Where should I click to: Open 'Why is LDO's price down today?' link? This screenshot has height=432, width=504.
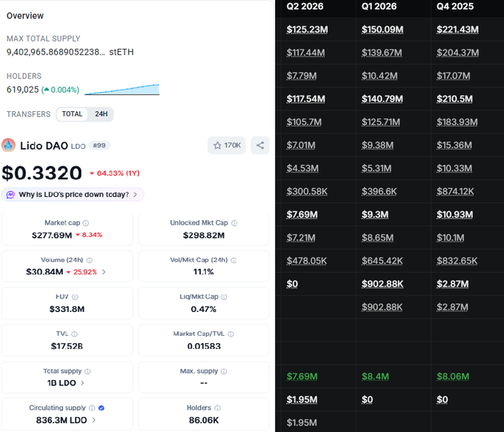pos(73,194)
